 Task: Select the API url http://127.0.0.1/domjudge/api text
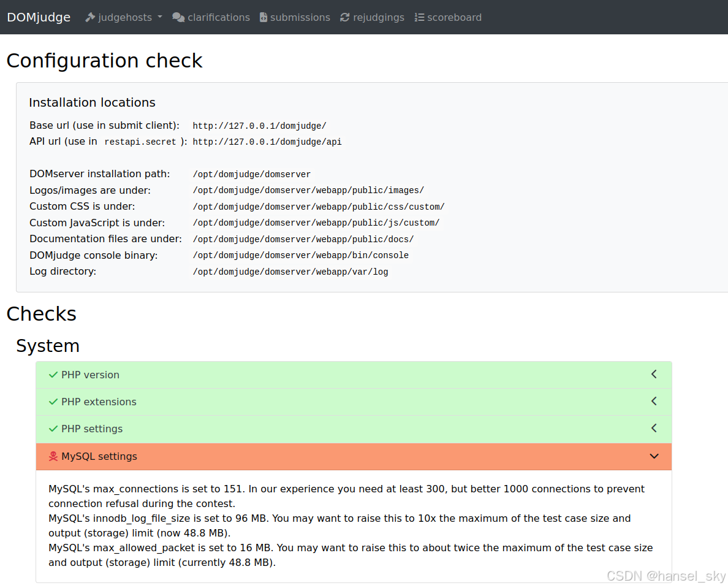pos(267,142)
